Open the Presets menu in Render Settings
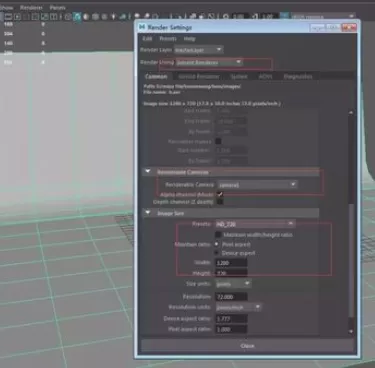Screen dimensions: 375x368 [x=168, y=39]
